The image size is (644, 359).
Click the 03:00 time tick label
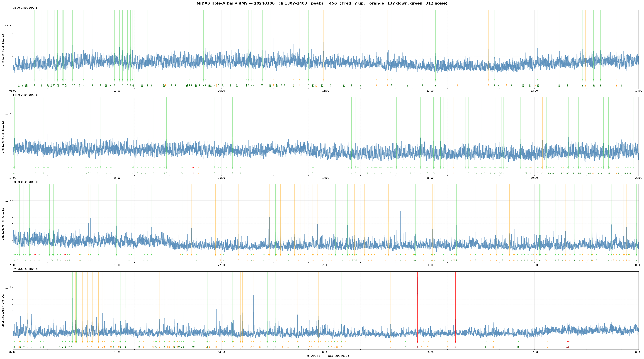pos(117,352)
